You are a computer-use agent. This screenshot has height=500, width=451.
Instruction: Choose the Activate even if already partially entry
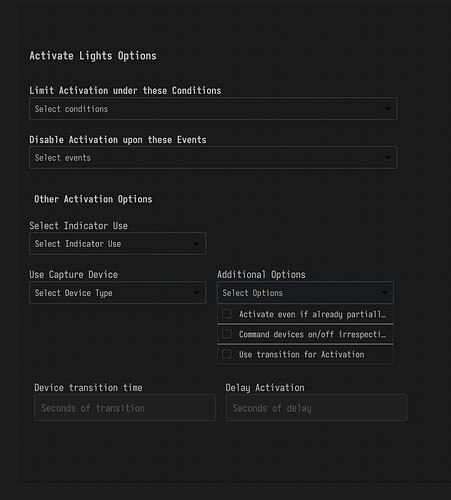305,314
